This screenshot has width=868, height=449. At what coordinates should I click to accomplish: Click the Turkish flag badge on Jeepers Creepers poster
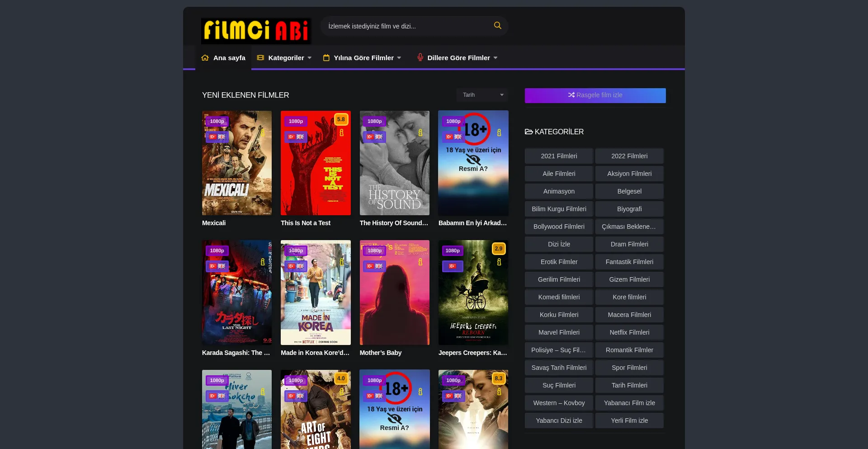pyautogui.click(x=452, y=266)
